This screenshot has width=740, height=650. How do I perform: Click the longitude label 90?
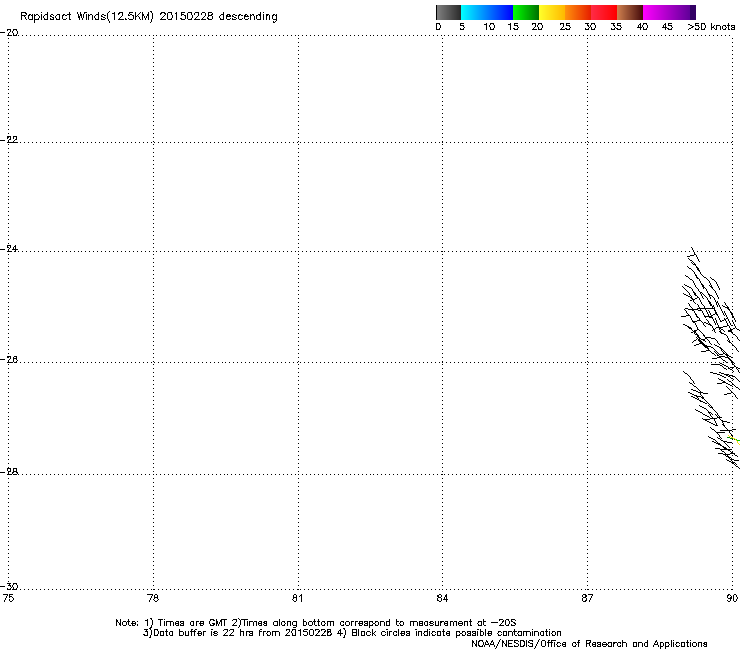(732, 598)
